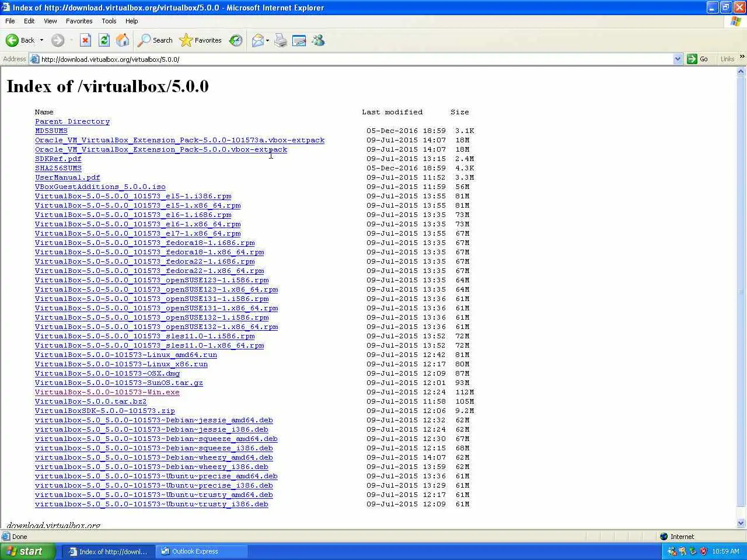Click the Extension_Pack-5.0.0-101573a.vbox-extpack link
The width and height of the screenshot is (747, 560).
point(180,140)
